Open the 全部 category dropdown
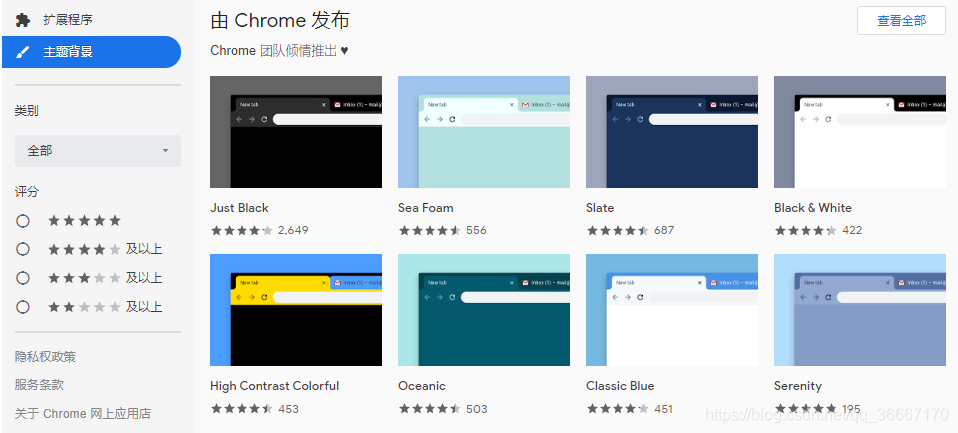The height and width of the screenshot is (433, 958). click(98, 151)
